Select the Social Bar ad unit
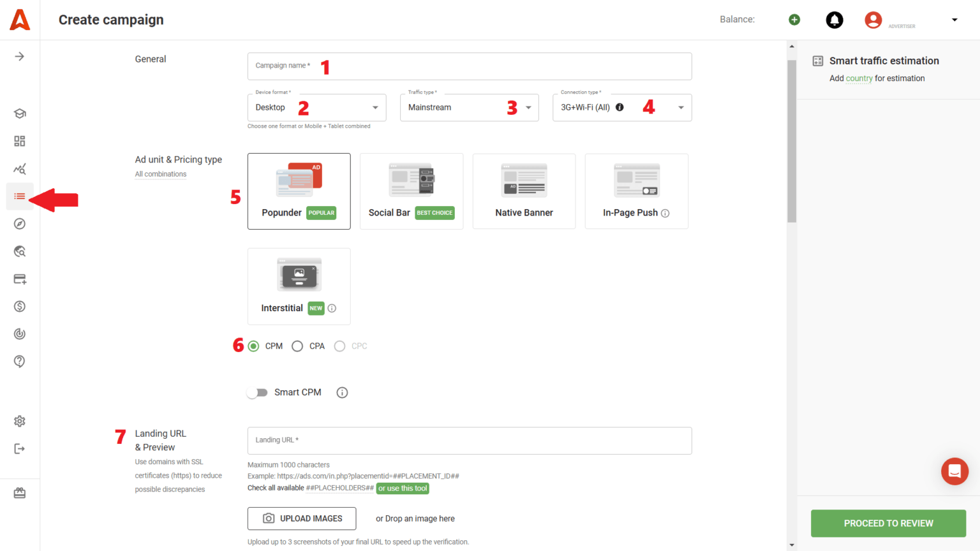Viewport: 980px width, 551px height. pyautogui.click(x=411, y=191)
